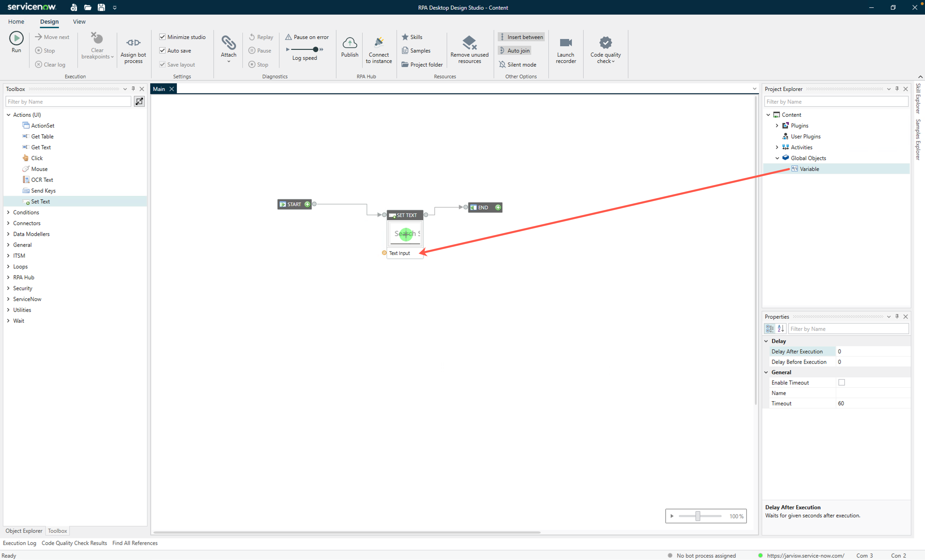925x560 pixels.
Task: Click the jarvisw.service-now.com instance link
Action: point(805,555)
